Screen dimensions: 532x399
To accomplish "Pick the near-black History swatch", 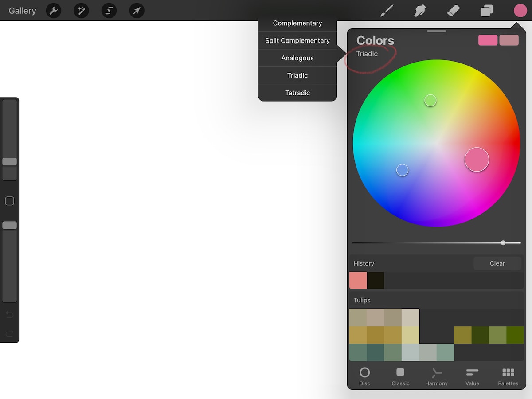I will point(376,281).
